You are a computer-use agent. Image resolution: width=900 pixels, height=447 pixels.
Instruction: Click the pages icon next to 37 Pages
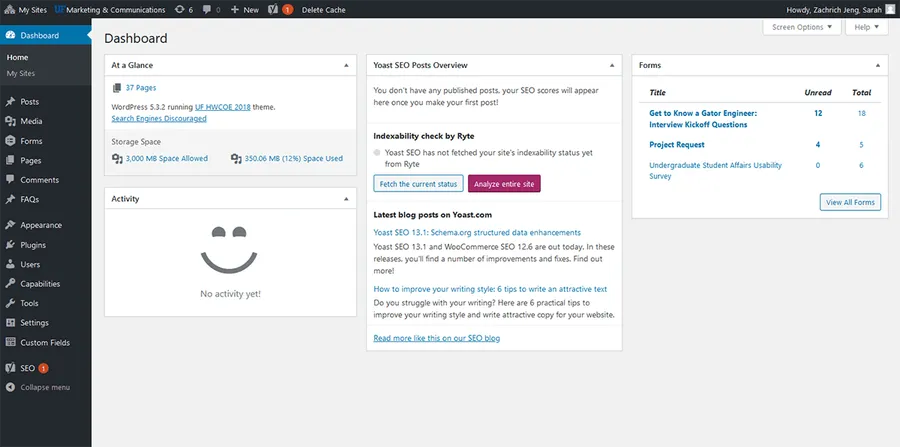coord(117,88)
